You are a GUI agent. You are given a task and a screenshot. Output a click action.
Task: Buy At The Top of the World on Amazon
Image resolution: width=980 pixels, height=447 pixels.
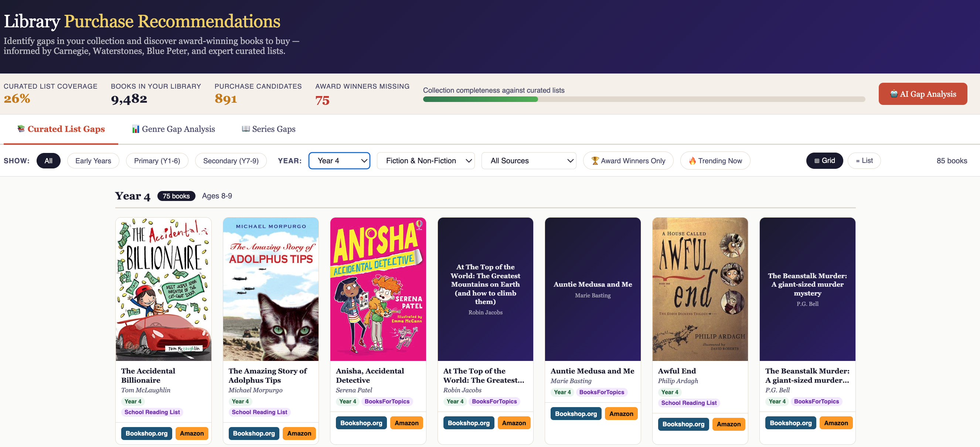[514, 423]
